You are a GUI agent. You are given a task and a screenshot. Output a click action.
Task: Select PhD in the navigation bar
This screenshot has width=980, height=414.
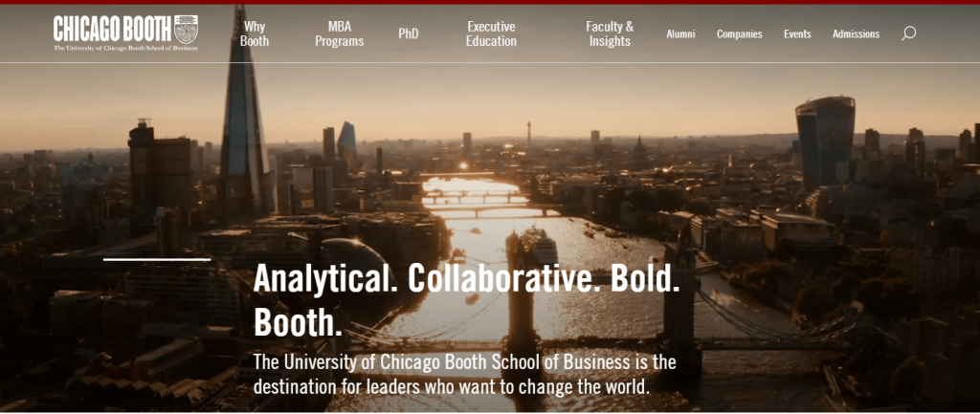pos(408,33)
